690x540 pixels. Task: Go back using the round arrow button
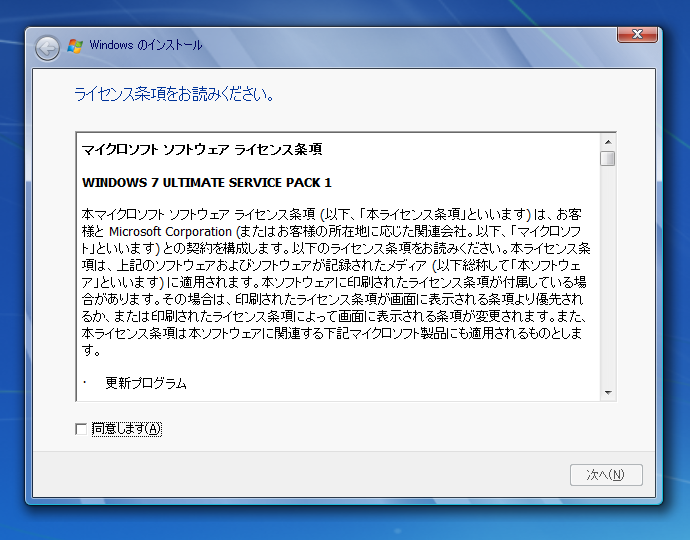47,48
